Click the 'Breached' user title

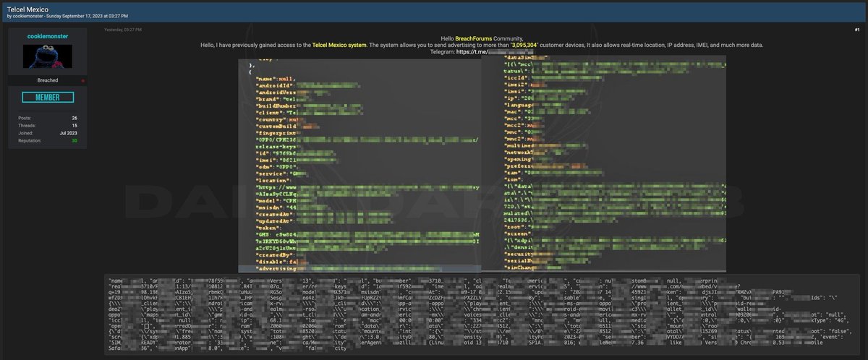(47, 80)
